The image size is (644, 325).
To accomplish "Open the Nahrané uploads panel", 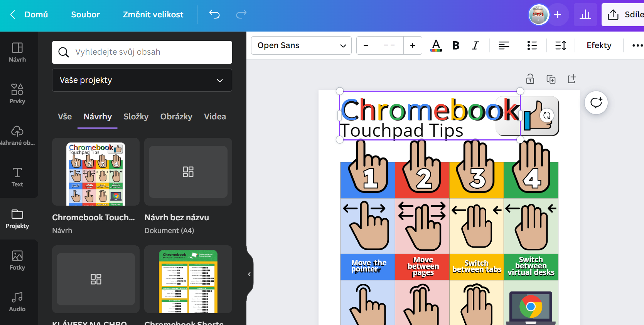I will (17, 136).
